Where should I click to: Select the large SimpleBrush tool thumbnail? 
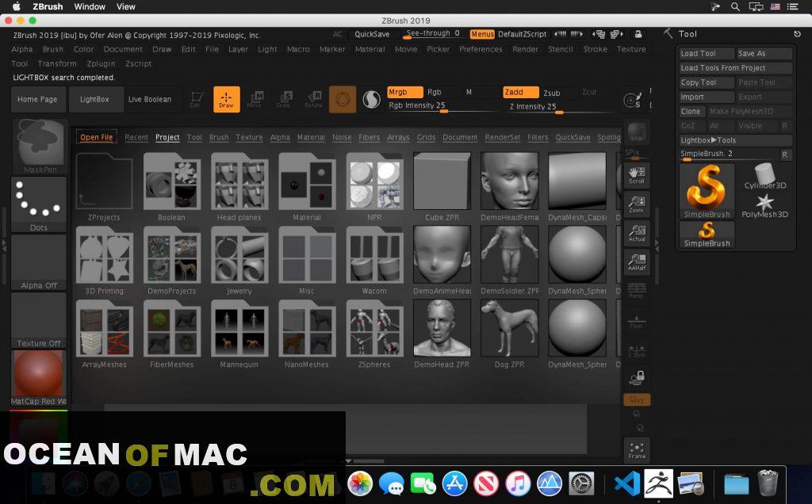pos(707,191)
